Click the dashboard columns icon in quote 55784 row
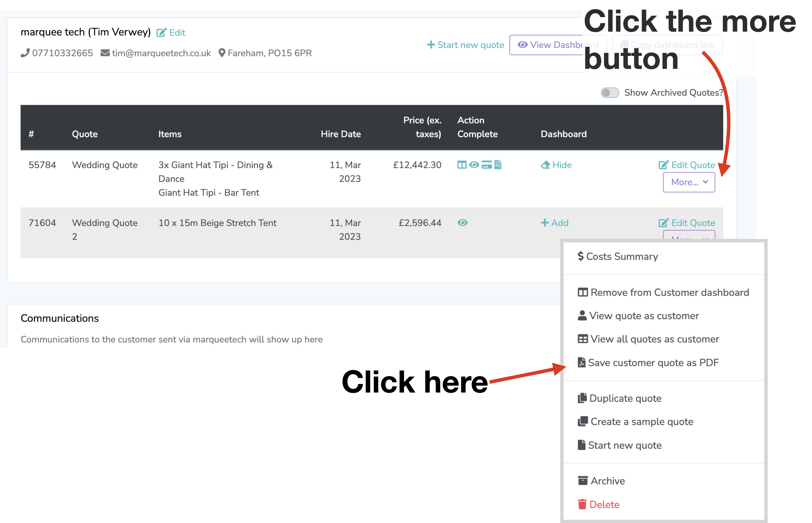 point(462,165)
